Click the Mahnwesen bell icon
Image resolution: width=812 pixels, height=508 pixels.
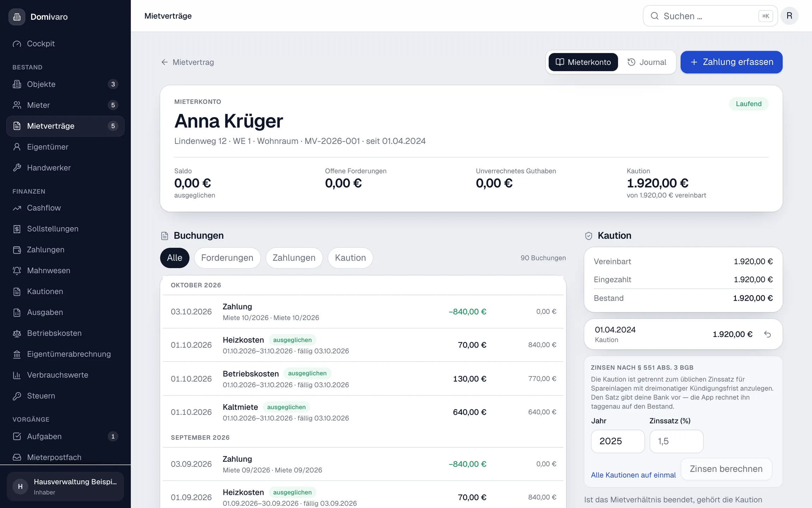(x=17, y=271)
